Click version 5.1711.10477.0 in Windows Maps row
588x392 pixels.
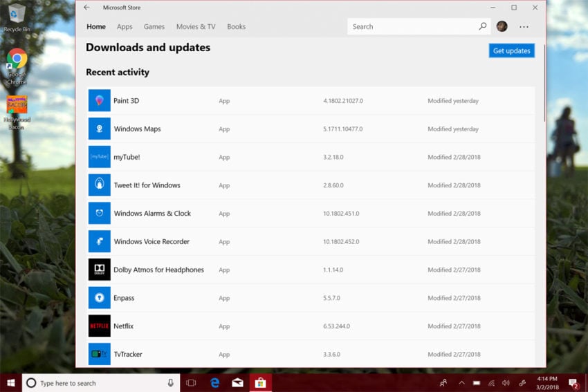342,129
